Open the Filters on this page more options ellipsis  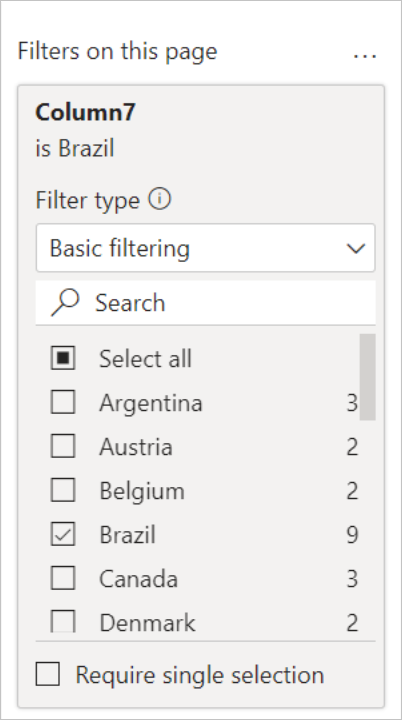pos(365,55)
